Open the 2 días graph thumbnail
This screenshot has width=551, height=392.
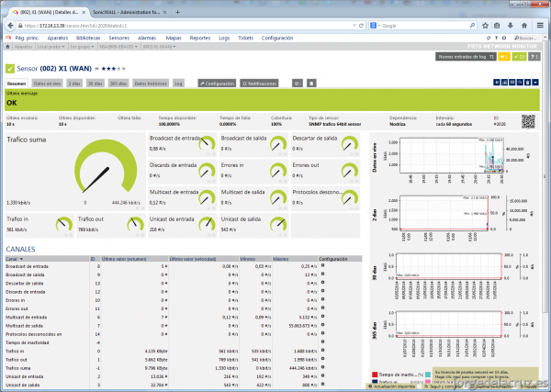452,218
